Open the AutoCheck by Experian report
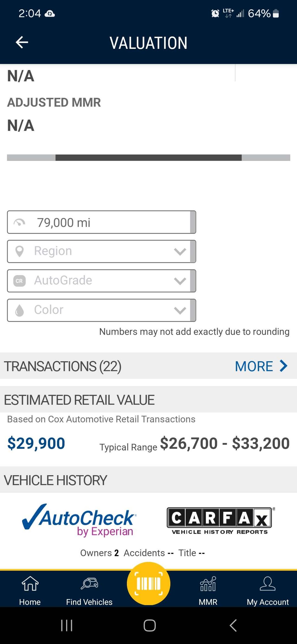The image size is (297, 644). point(79,520)
